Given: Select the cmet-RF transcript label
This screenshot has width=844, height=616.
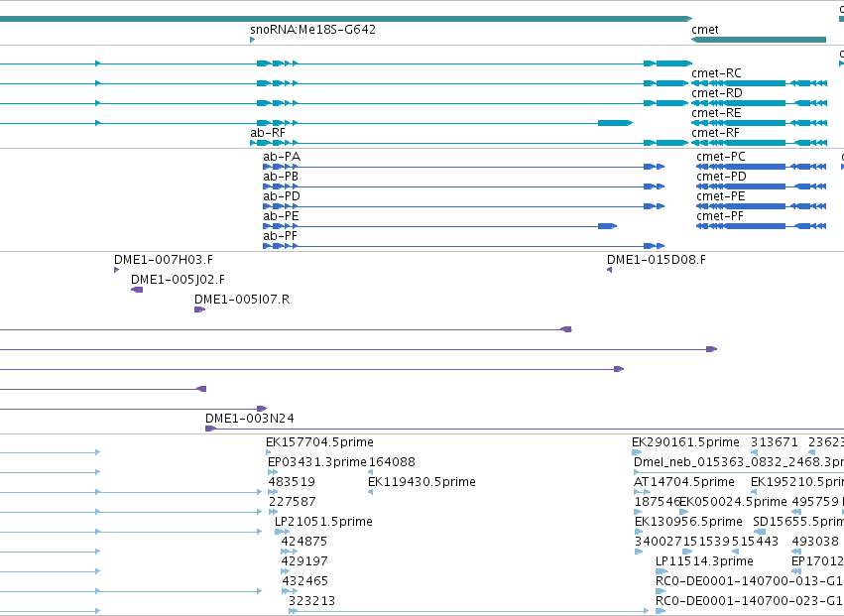Looking at the screenshot, I should coord(716,133).
